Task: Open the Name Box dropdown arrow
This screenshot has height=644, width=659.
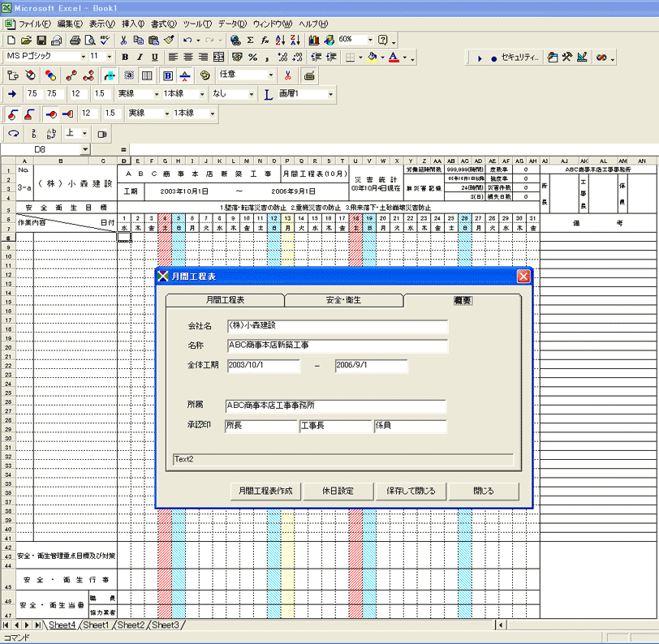Action: 85,149
